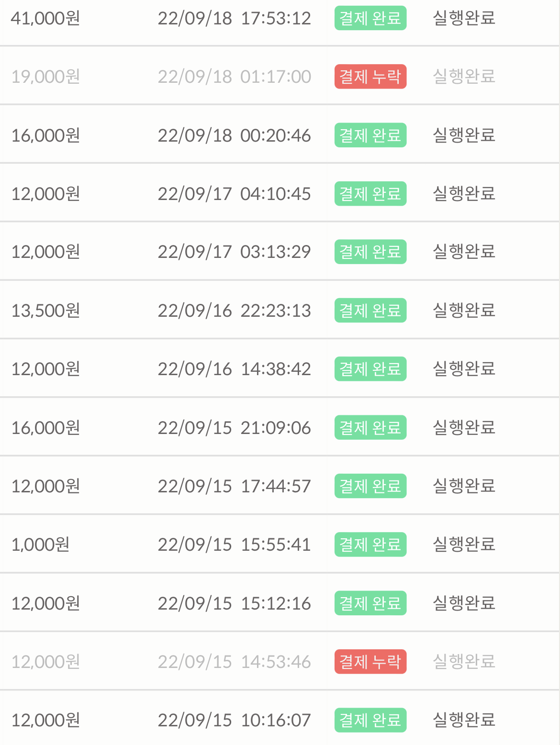Tap 결제 완료 badge at 21:09:06
This screenshot has width=560, height=745.
pyautogui.click(x=370, y=427)
